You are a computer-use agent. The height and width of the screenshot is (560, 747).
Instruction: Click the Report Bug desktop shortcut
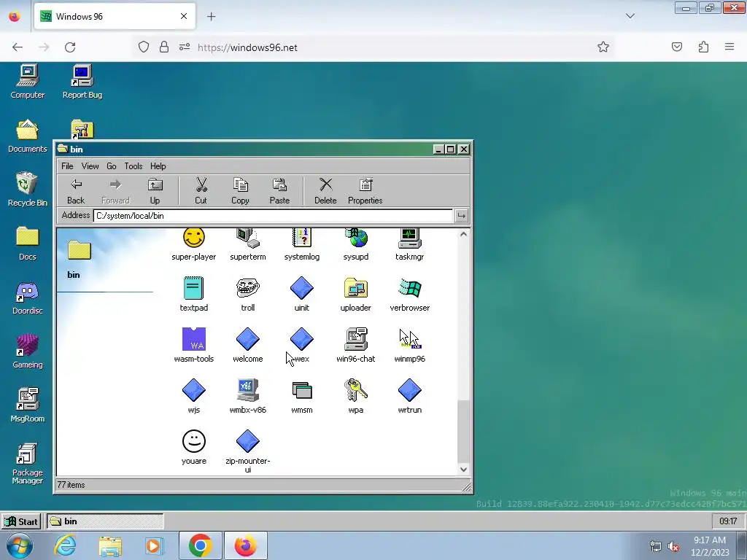coord(82,81)
